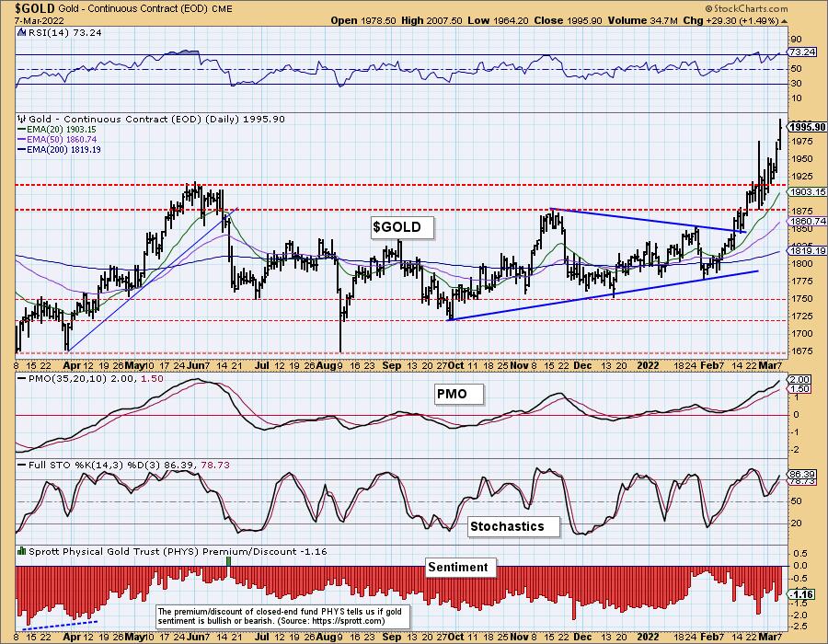Click the green EMA(20) legend line swatch
The image size is (828, 644).
(22, 130)
